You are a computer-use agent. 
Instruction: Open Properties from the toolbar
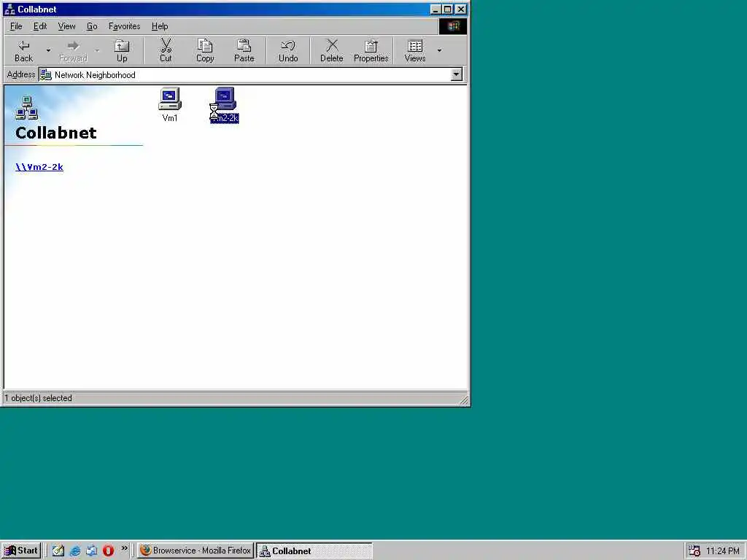pyautogui.click(x=371, y=51)
